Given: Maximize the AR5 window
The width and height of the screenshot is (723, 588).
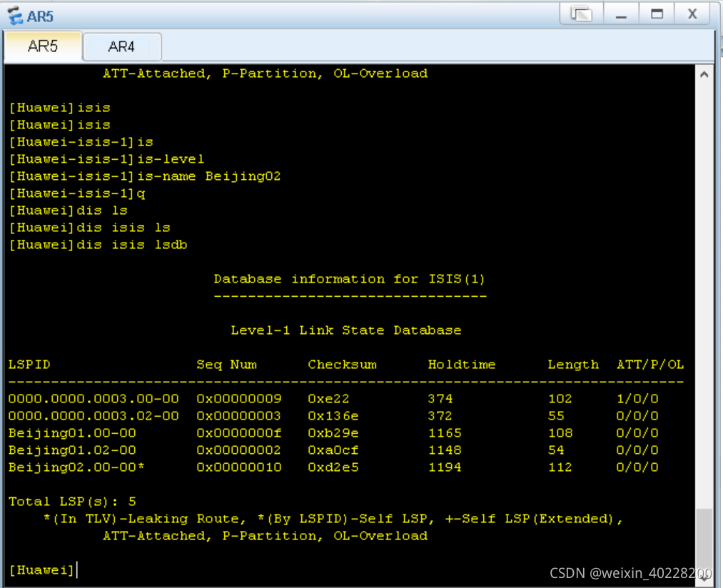Looking at the screenshot, I should (x=657, y=14).
